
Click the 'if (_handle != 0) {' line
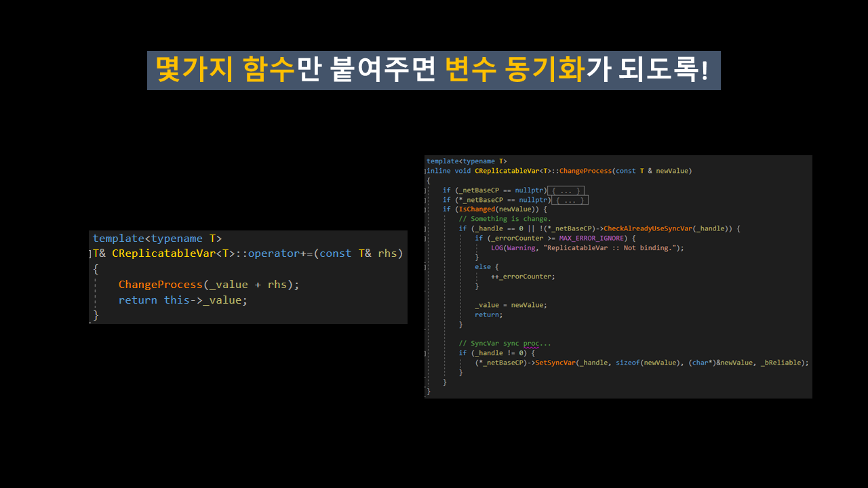(497, 353)
